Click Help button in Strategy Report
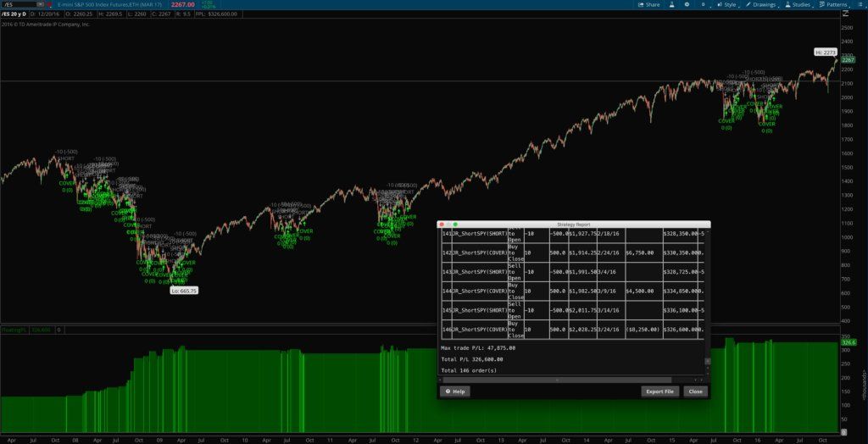868x444 pixels. point(455,391)
